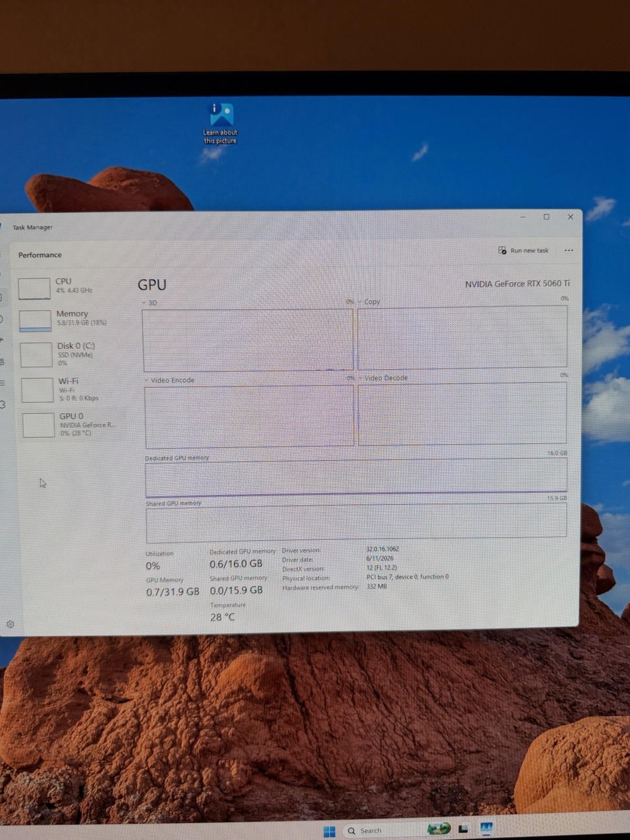The height and width of the screenshot is (840, 630).
Task: Click the Dedicated GPU memory graph
Action: (356, 477)
